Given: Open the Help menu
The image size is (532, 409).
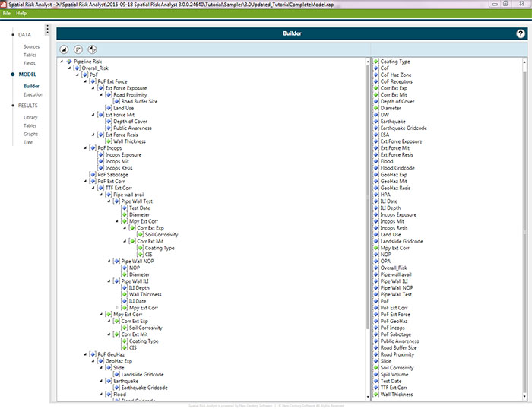Looking at the screenshot, I should (x=21, y=13).
